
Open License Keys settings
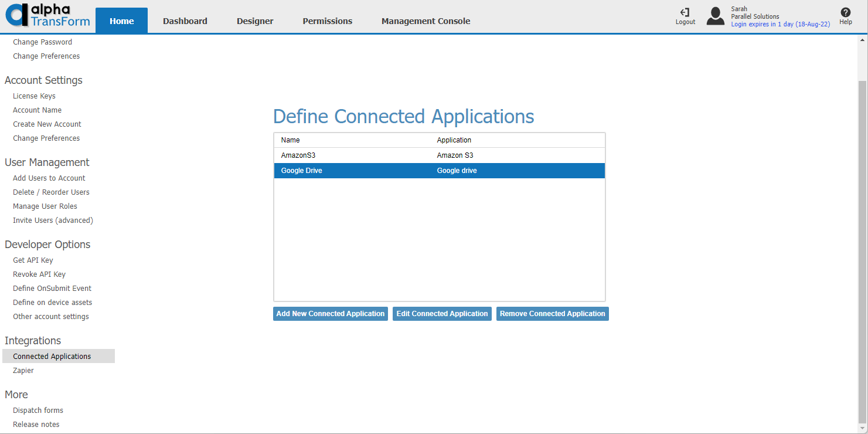pyautogui.click(x=34, y=96)
